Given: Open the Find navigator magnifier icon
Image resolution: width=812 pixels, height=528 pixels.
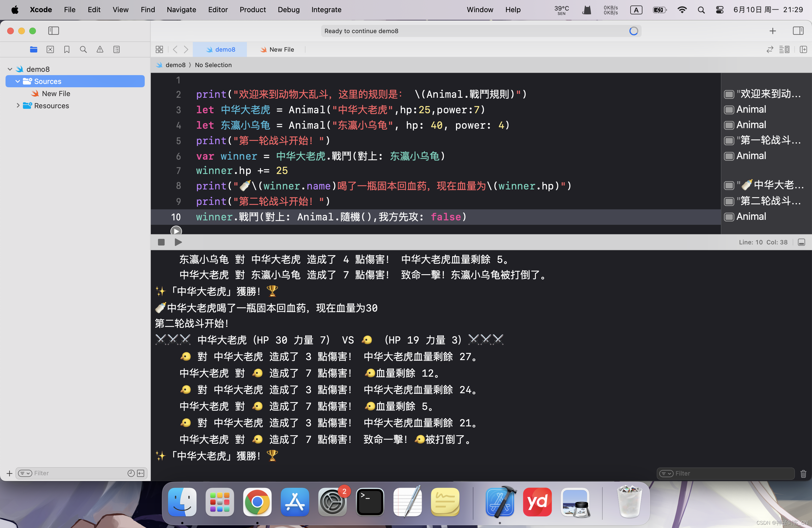Looking at the screenshot, I should 83,49.
